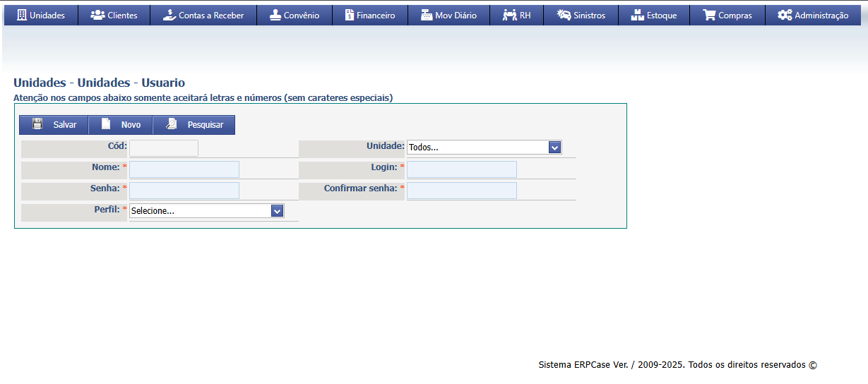
Task: Click the stamp icon beside Convênio
Action: (275, 15)
